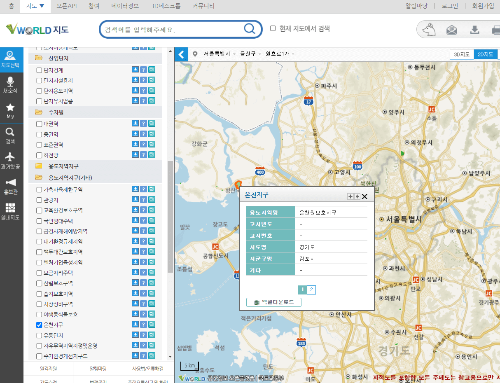The width and height of the screenshot is (500, 383).
Task: Focus the search keyword input field
Action: pos(172,29)
